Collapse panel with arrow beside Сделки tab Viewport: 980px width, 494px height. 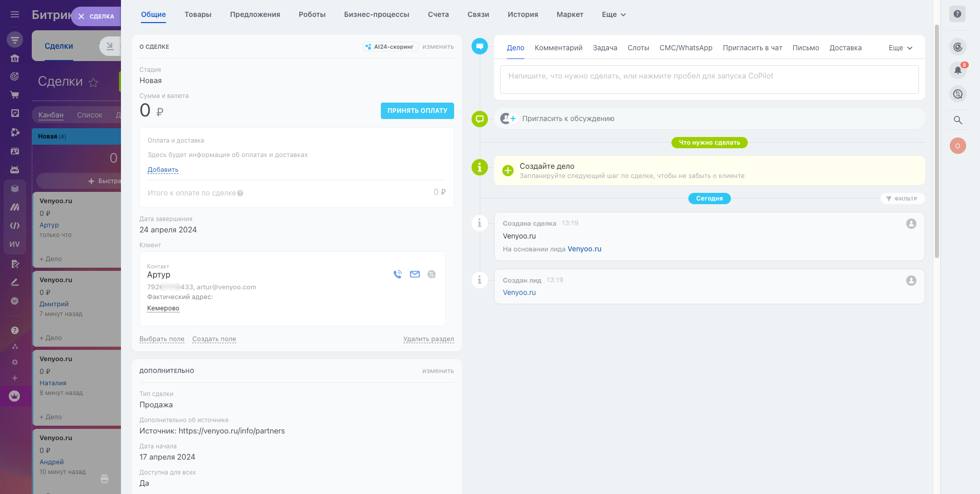tap(110, 46)
